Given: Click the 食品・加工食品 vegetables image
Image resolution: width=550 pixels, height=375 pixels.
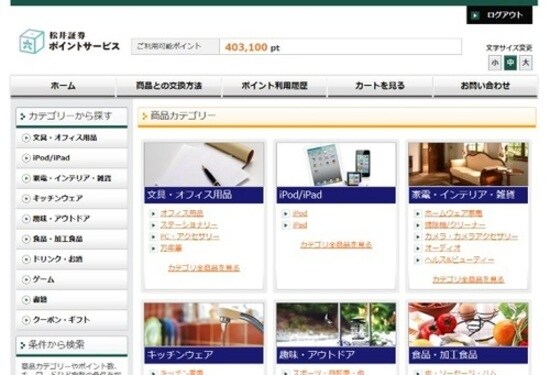Looking at the screenshot, I should pyautogui.click(x=468, y=325).
